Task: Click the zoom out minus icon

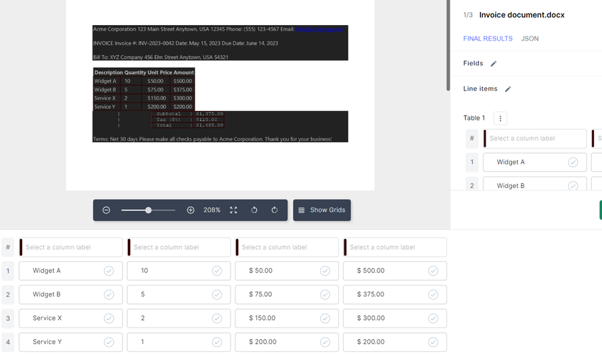Action: [x=106, y=210]
